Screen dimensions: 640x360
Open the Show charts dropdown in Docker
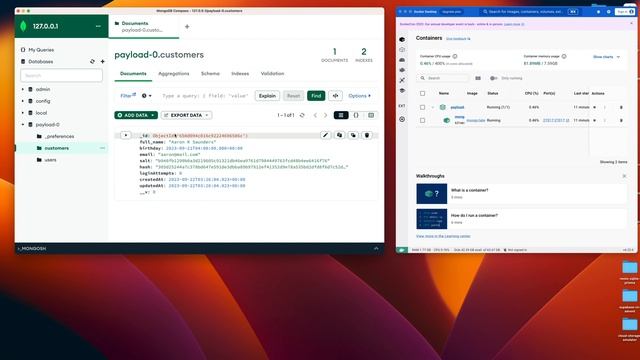(x=606, y=57)
